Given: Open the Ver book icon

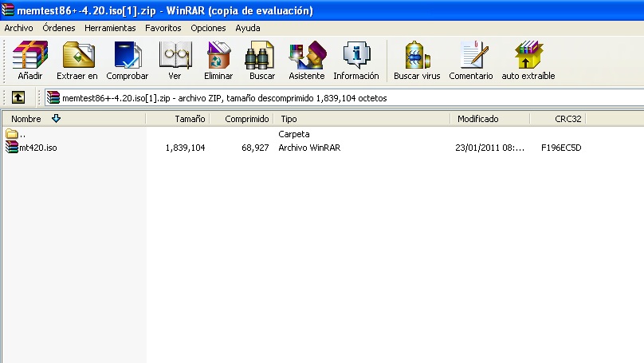Looking at the screenshot, I should coord(175,54).
